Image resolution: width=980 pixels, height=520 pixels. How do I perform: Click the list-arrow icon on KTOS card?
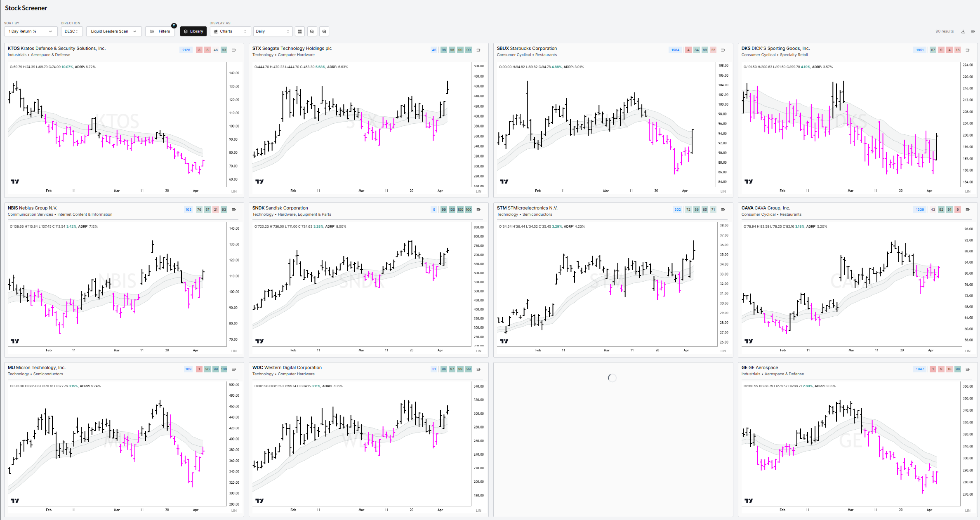234,50
